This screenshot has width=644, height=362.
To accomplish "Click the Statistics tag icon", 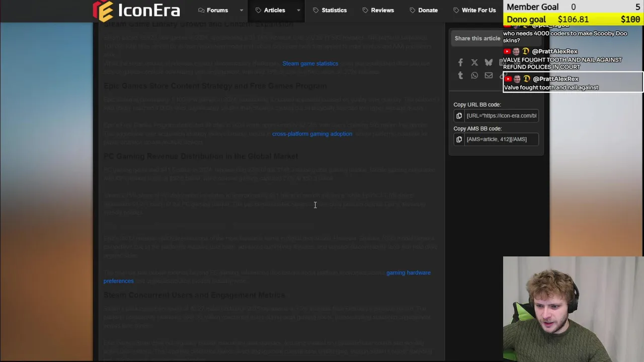I will point(316,10).
